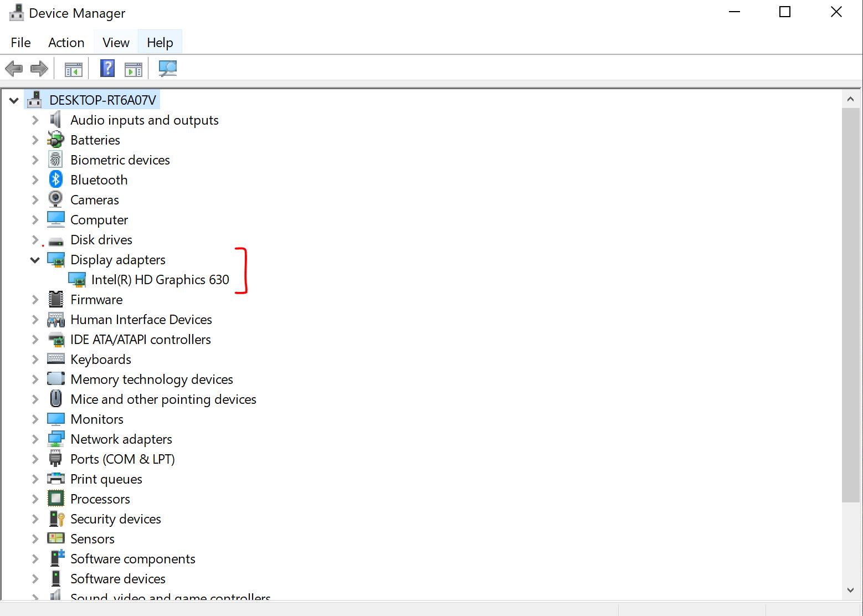The height and width of the screenshot is (616, 863).
Task: Collapse the Display adapters category
Action: [34, 259]
